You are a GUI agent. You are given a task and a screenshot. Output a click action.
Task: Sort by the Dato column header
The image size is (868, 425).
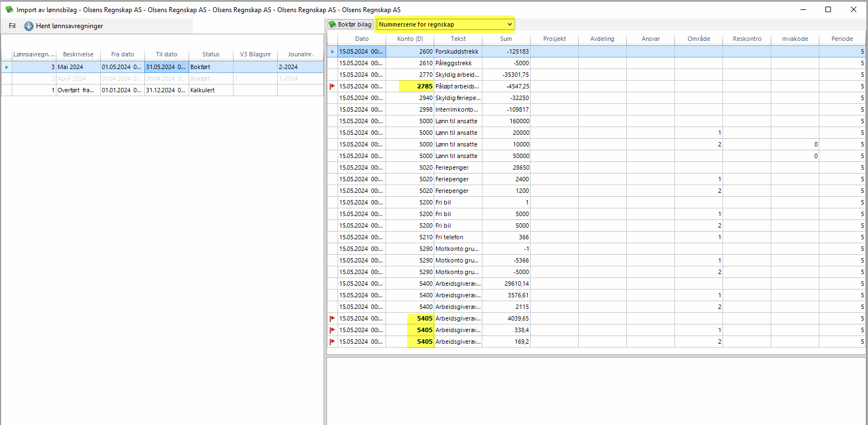(362, 39)
